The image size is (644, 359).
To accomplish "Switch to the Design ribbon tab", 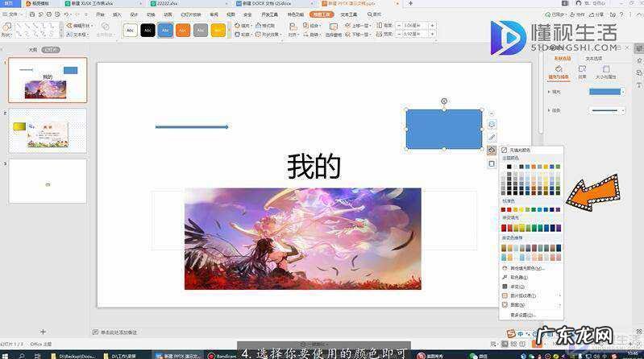I will pyautogui.click(x=134, y=14).
